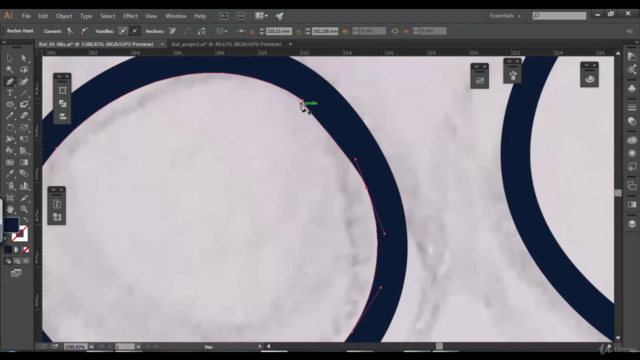Image resolution: width=640 pixels, height=360 pixels.
Task: Enable Draw Behind mode
Action: pyautogui.click(x=17, y=261)
